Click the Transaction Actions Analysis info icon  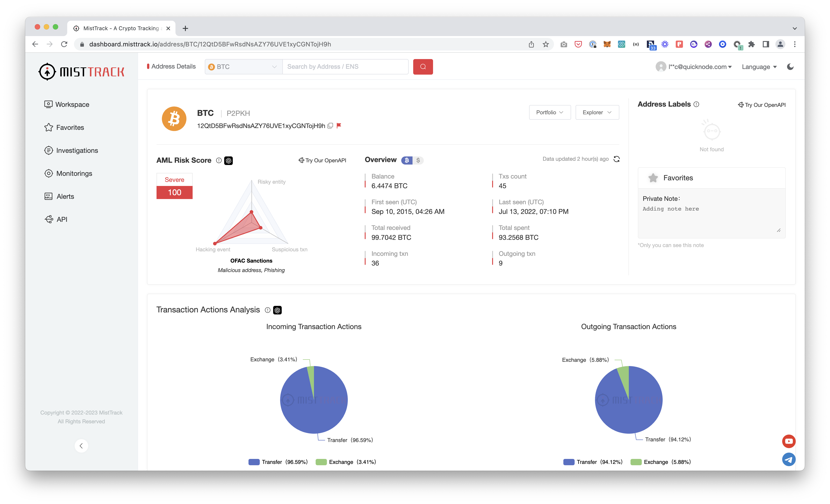pos(267,310)
